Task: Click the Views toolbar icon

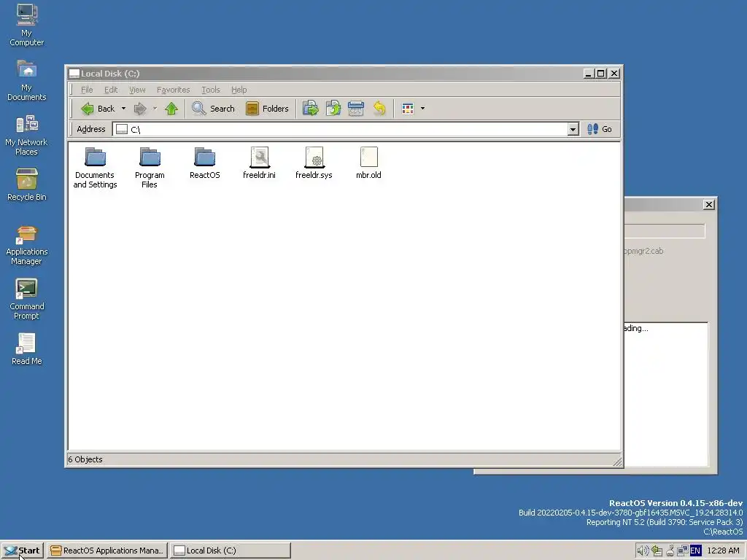Action: (408, 109)
